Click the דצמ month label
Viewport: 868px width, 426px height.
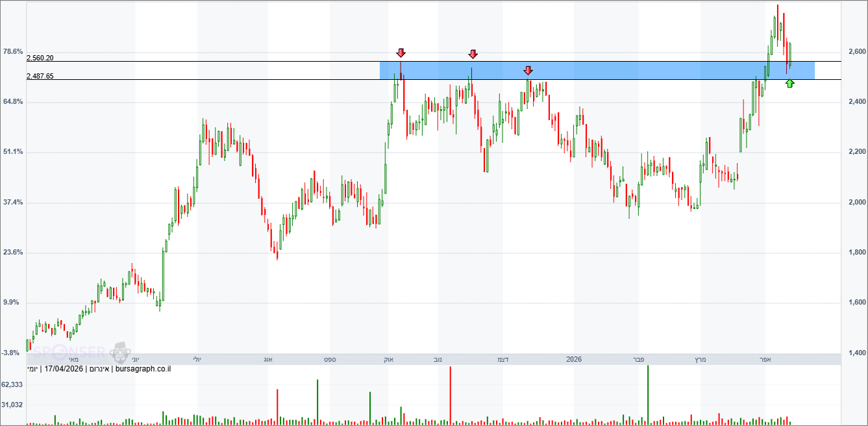coord(502,359)
